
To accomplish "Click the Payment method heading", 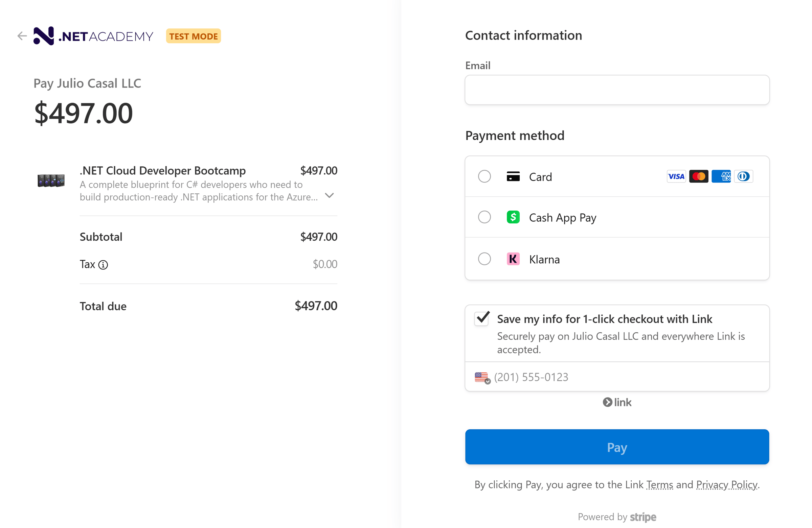I will pos(515,136).
